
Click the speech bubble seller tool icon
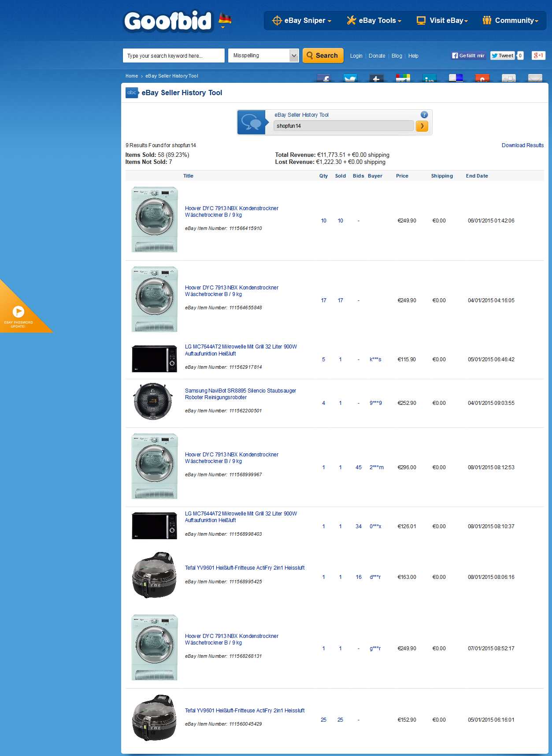[252, 122]
